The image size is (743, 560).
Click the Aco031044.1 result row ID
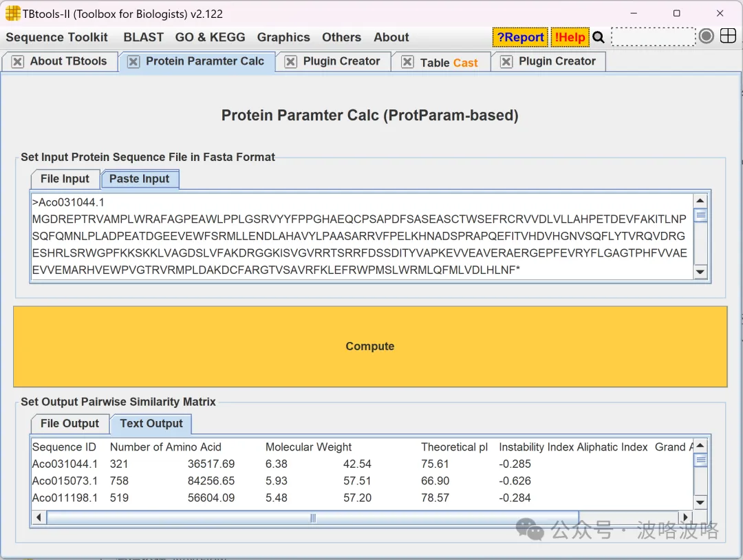coord(65,464)
